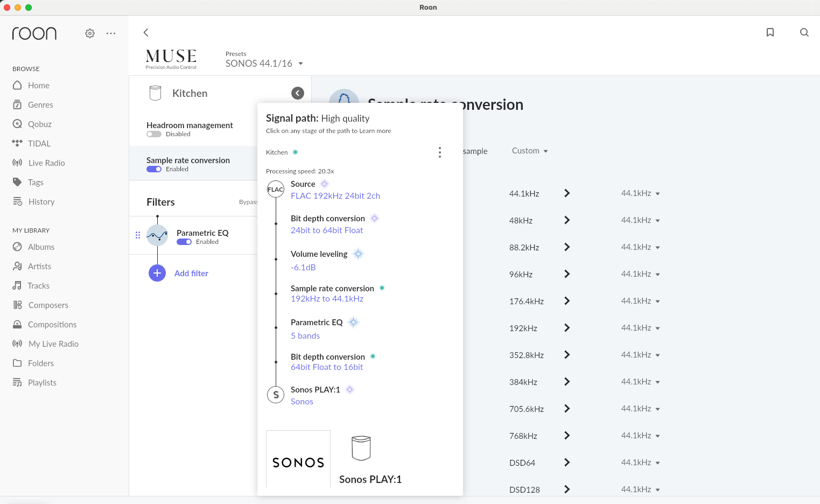This screenshot has height=504, width=820.
Task: Open Qobuz in the sidebar
Action: point(39,124)
